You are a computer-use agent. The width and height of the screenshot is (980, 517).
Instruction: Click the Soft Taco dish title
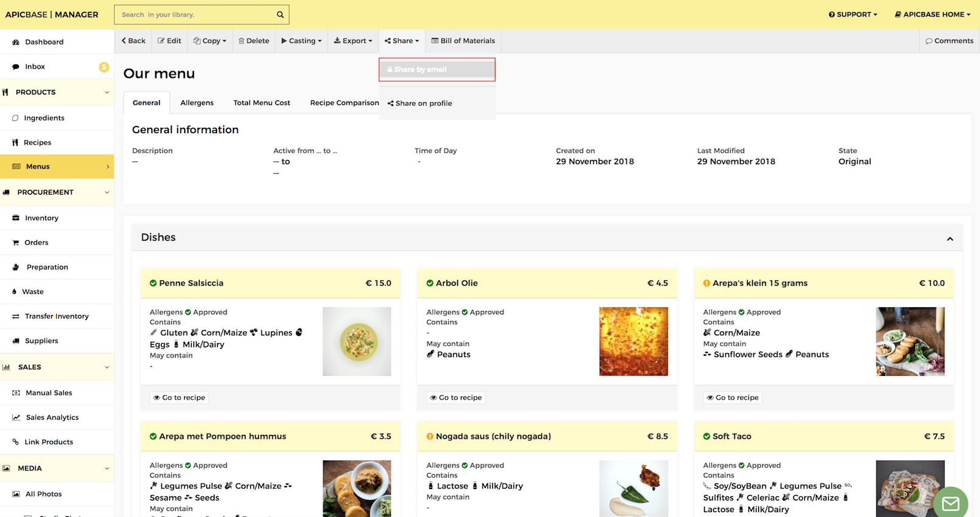click(732, 437)
